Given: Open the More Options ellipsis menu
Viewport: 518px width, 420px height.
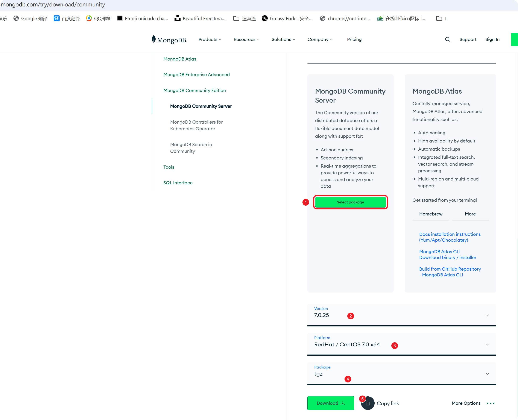Looking at the screenshot, I should click(x=491, y=403).
